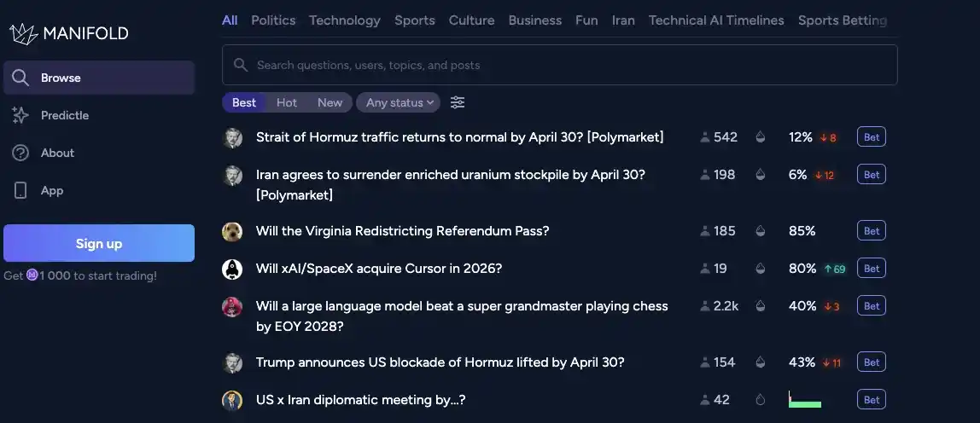
Task: Click the Manifold coin icon under Sign up
Action: click(x=32, y=275)
